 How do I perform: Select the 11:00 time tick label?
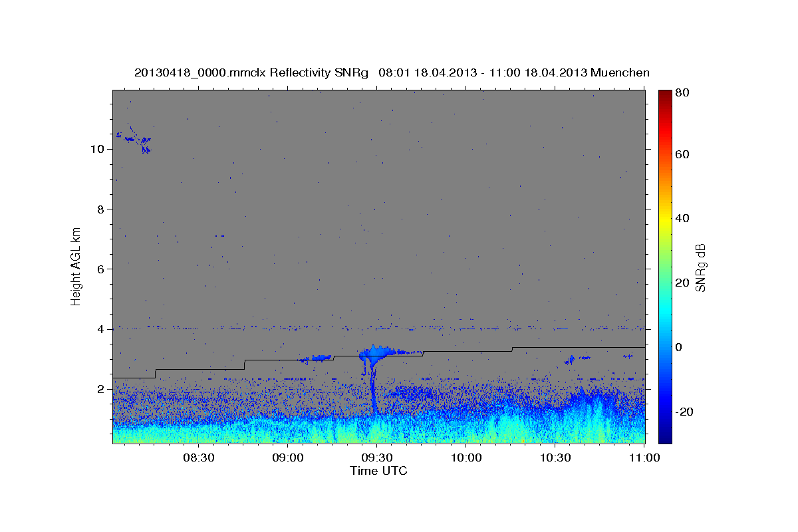click(644, 458)
